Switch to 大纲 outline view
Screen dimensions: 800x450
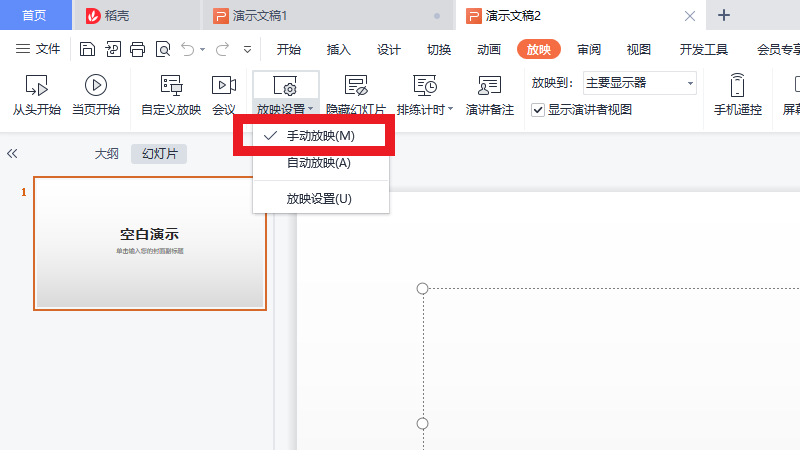pyautogui.click(x=107, y=154)
